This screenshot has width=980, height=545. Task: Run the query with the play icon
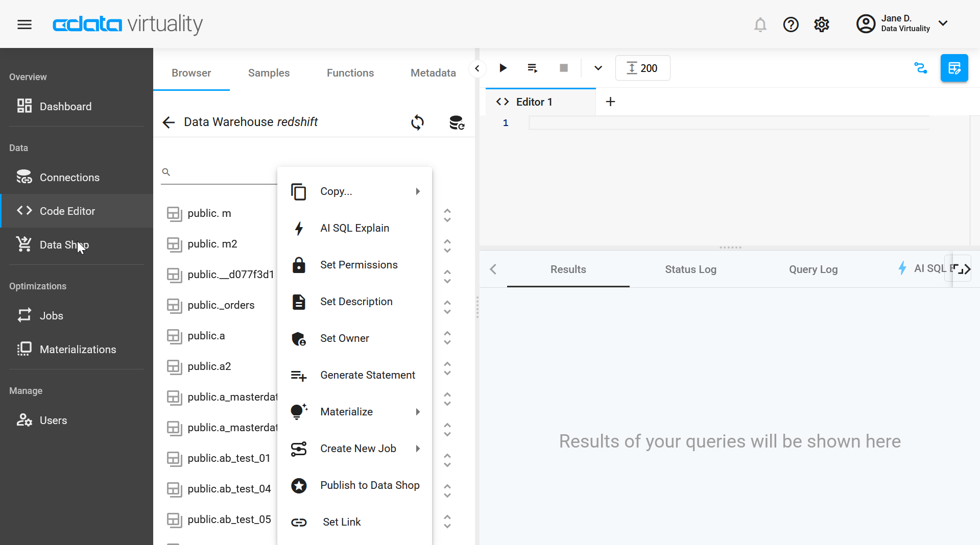click(x=503, y=68)
